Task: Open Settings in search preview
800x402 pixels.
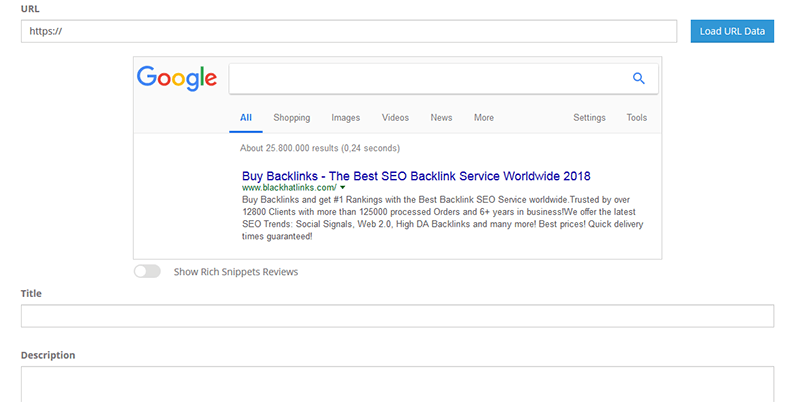Action: pos(589,117)
